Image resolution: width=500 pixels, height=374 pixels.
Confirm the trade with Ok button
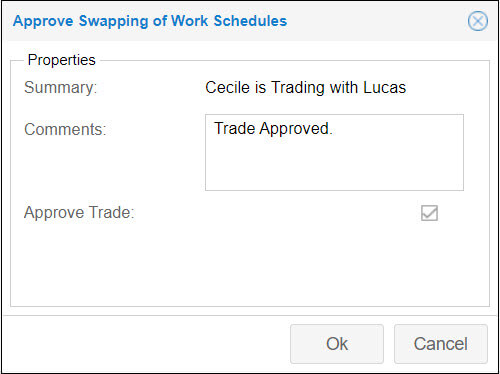tap(337, 344)
